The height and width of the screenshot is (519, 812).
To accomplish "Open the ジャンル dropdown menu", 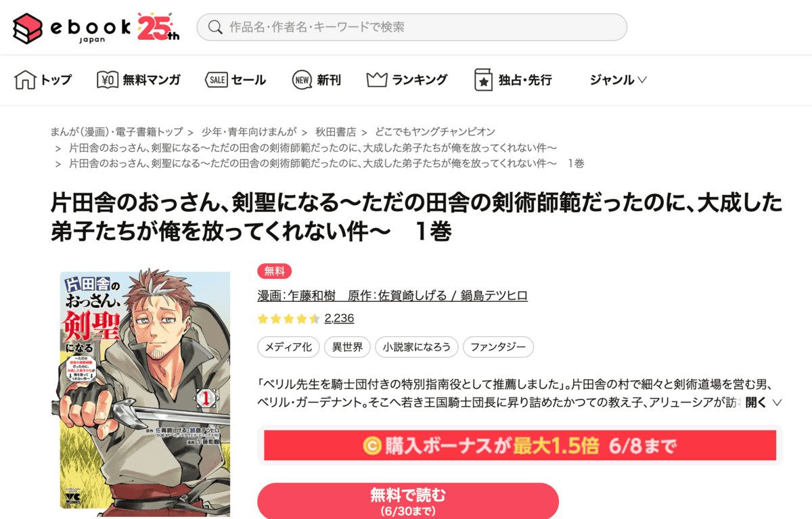I will click(618, 80).
